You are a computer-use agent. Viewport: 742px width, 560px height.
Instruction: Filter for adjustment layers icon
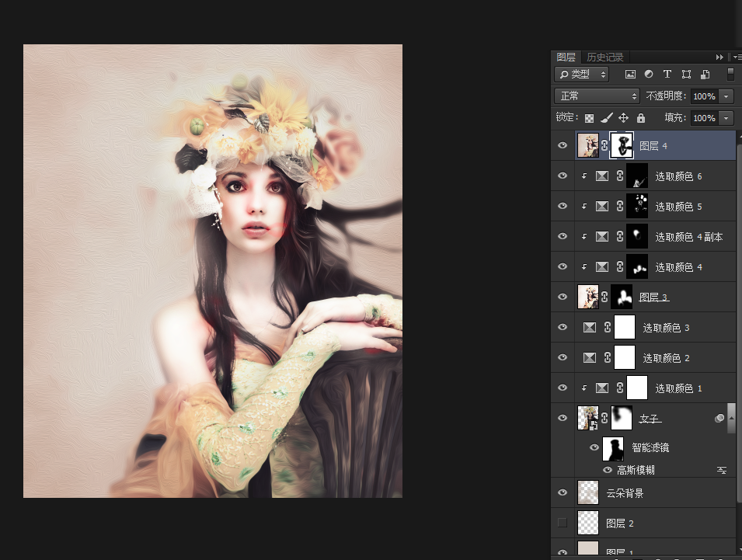click(x=649, y=75)
